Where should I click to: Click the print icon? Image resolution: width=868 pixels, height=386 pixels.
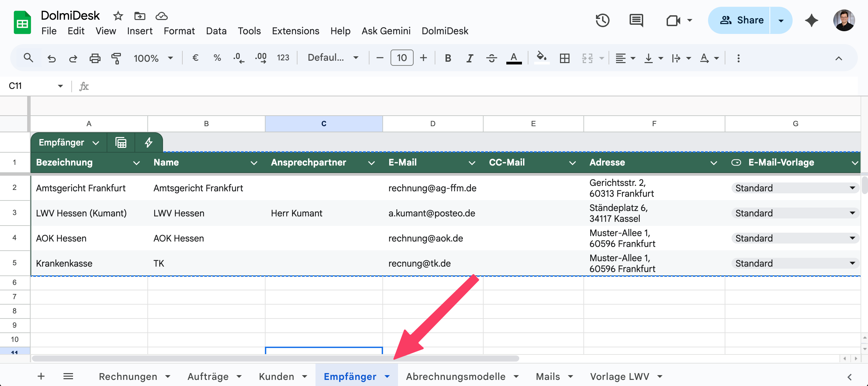(x=95, y=58)
